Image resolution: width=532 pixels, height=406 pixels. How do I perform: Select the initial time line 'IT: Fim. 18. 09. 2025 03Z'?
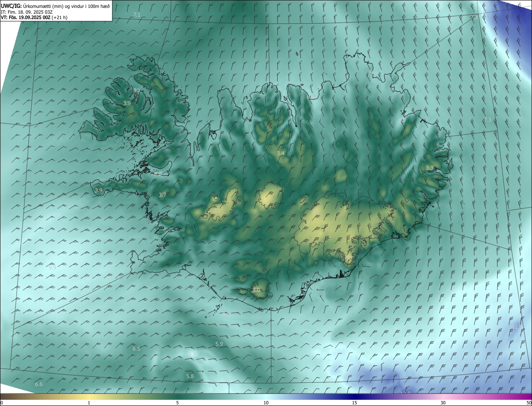click(27, 12)
